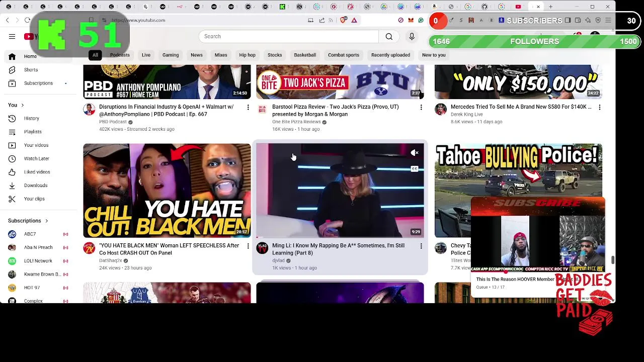Screen dimensions: 644x362
Task: Select the Live filter chip
Action: pyautogui.click(x=146, y=55)
